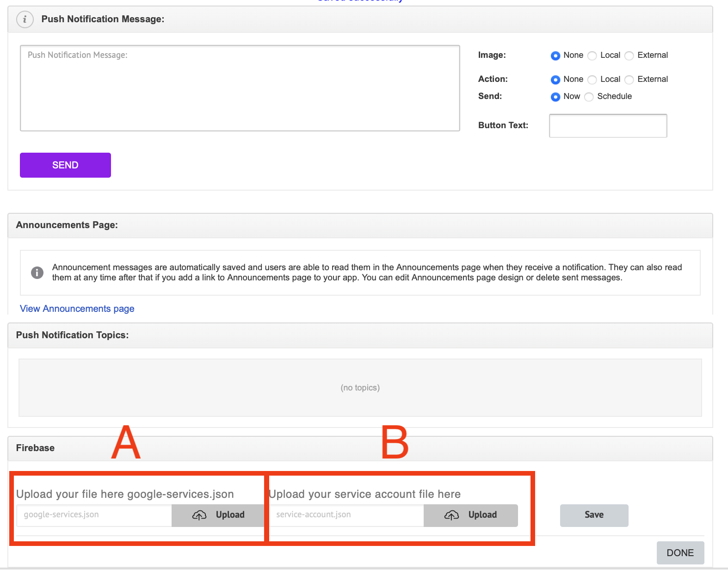Select None for Action option
The width and height of the screenshot is (728, 570).
pyautogui.click(x=555, y=80)
